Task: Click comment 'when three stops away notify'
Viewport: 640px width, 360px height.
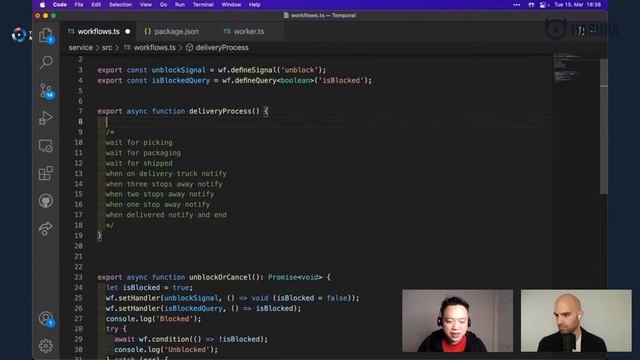Action: pyautogui.click(x=164, y=184)
